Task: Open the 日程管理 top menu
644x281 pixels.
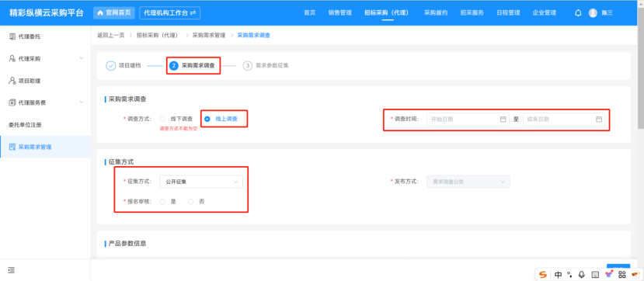Action: pyautogui.click(x=508, y=12)
